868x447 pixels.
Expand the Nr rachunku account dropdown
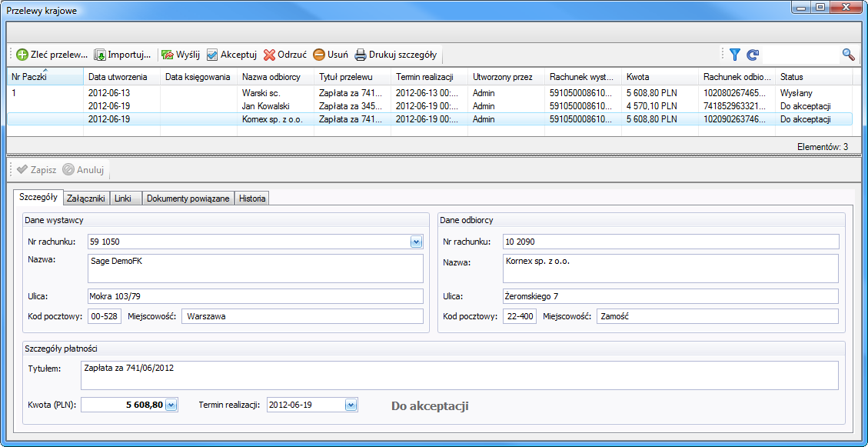point(416,242)
